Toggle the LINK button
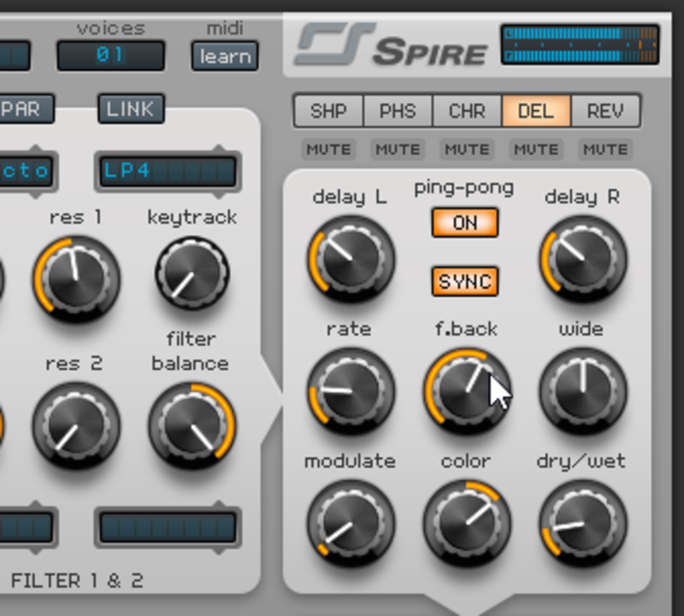 (x=131, y=109)
